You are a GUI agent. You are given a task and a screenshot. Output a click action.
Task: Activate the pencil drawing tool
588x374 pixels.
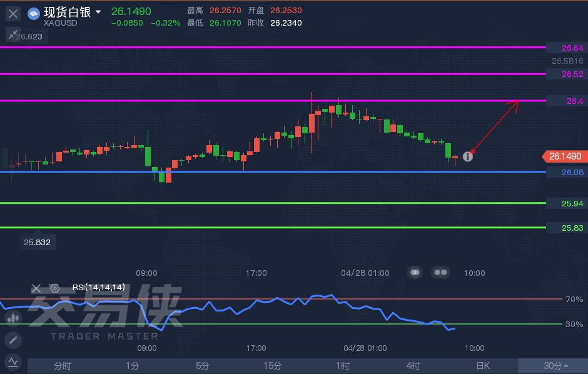click(x=13, y=340)
